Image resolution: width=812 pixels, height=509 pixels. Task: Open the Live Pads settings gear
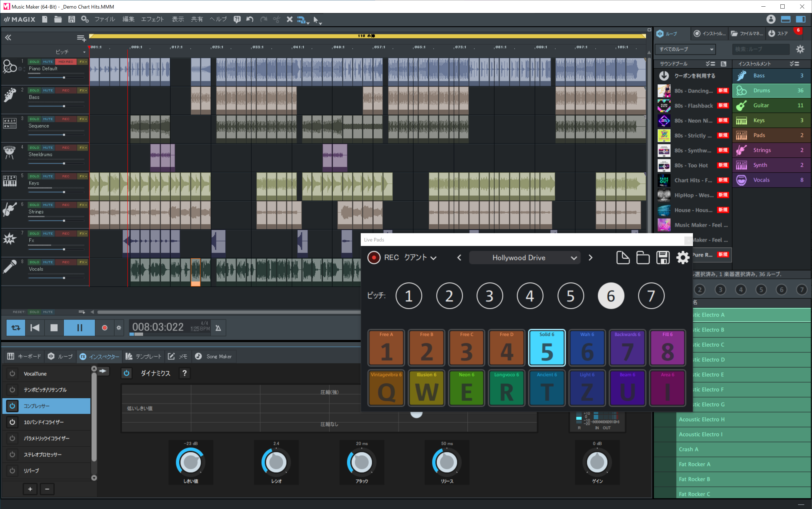(683, 258)
